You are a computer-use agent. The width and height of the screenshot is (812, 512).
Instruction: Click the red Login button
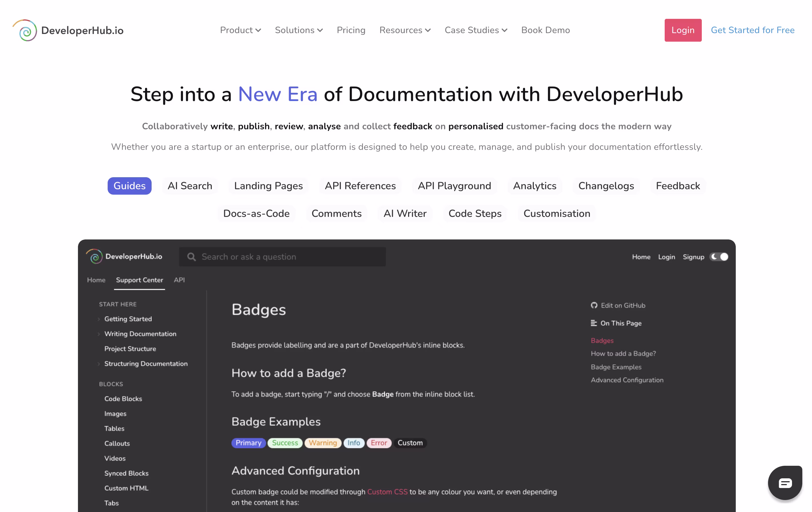click(683, 30)
